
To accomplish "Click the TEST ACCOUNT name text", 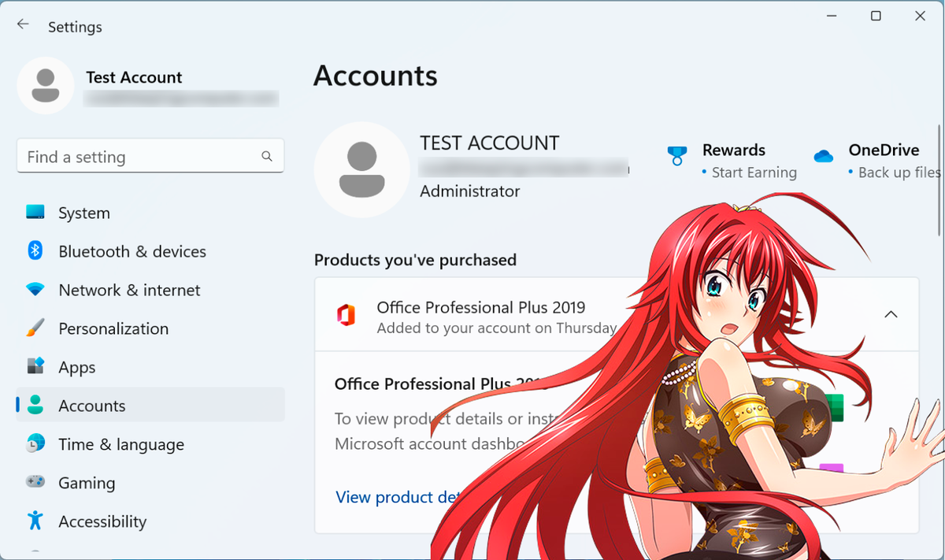I will [489, 143].
